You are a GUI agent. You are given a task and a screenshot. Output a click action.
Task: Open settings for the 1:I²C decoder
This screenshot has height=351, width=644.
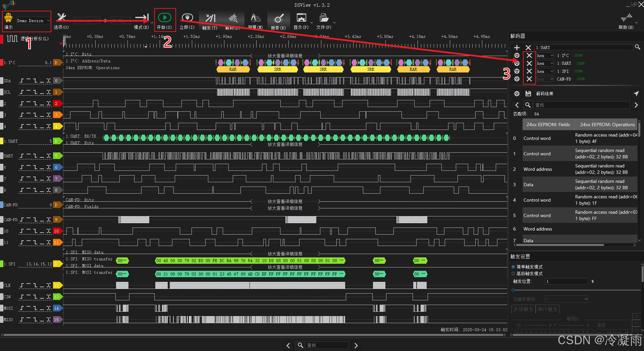[x=517, y=55]
